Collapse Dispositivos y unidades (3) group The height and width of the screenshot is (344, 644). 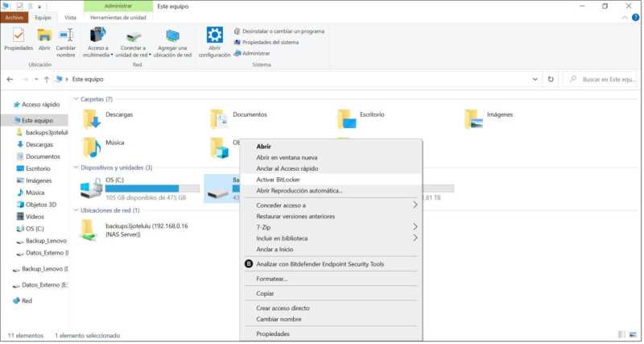[x=76, y=168]
